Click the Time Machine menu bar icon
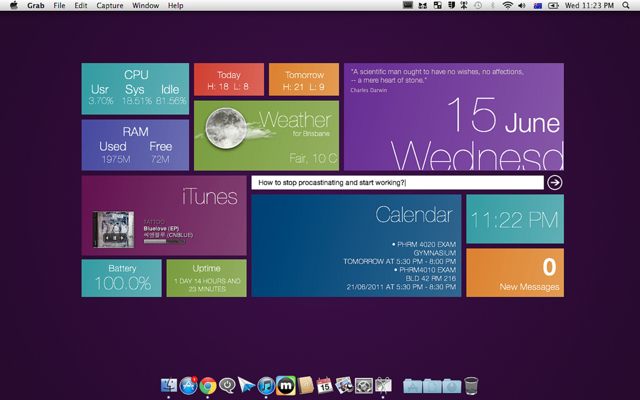640x400 pixels. pos(477,6)
